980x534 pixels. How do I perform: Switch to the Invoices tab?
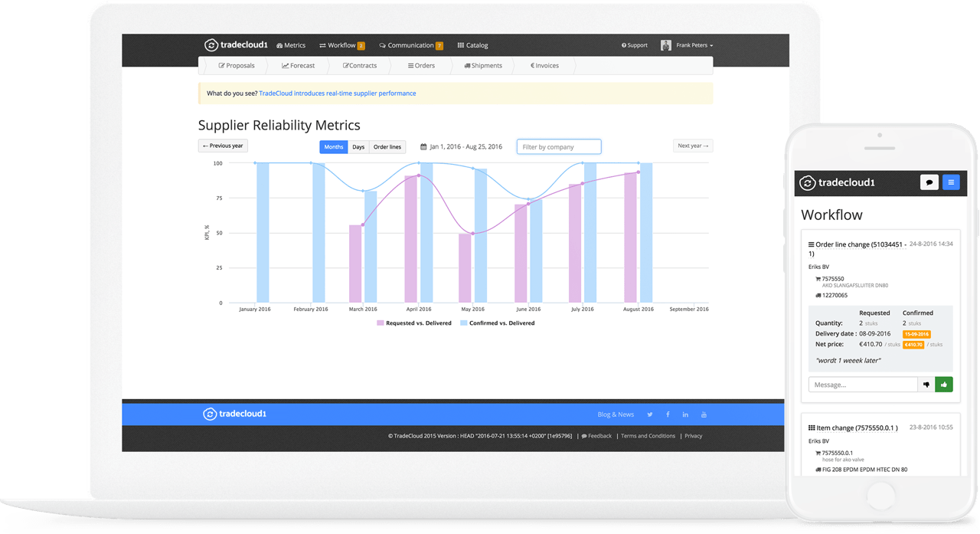coord(544,66)
